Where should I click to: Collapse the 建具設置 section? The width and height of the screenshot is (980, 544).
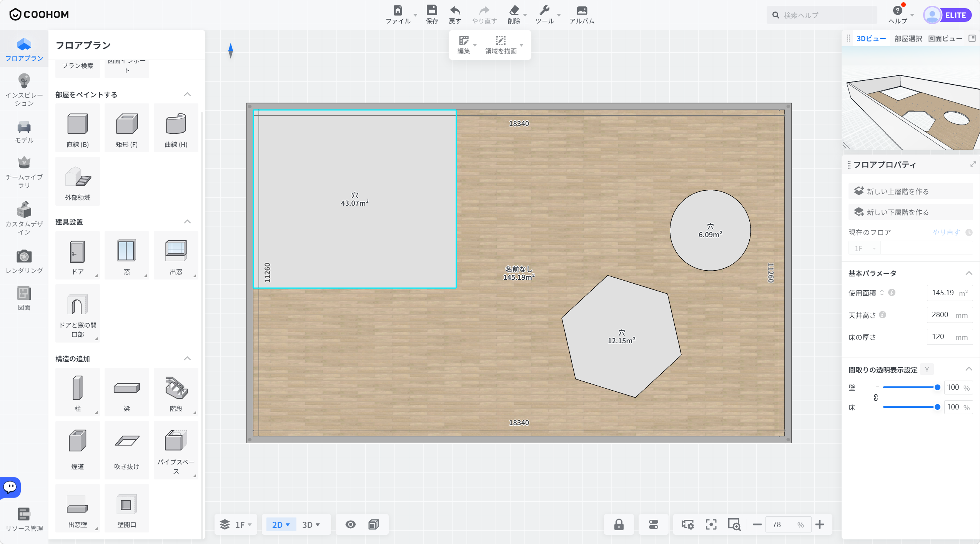pos(187,222)
